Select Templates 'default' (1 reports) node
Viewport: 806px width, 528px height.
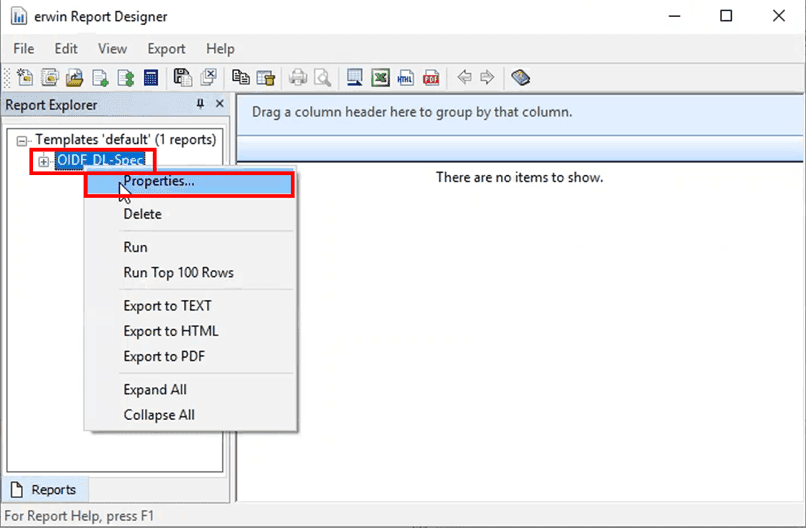pos(125,139)
